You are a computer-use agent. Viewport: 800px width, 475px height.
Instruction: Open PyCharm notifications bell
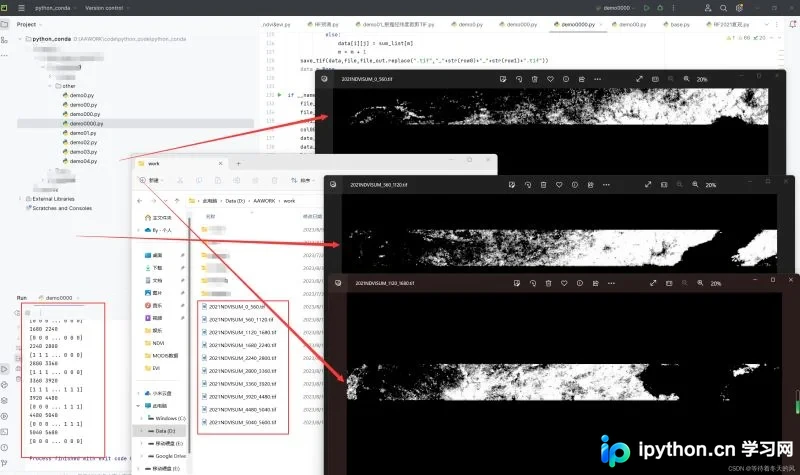[793, 24]
